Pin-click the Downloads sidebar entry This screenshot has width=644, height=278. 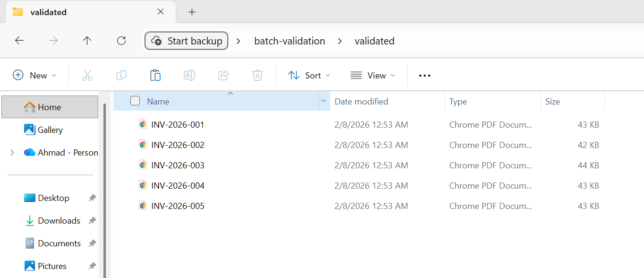(x=92, y=220)
